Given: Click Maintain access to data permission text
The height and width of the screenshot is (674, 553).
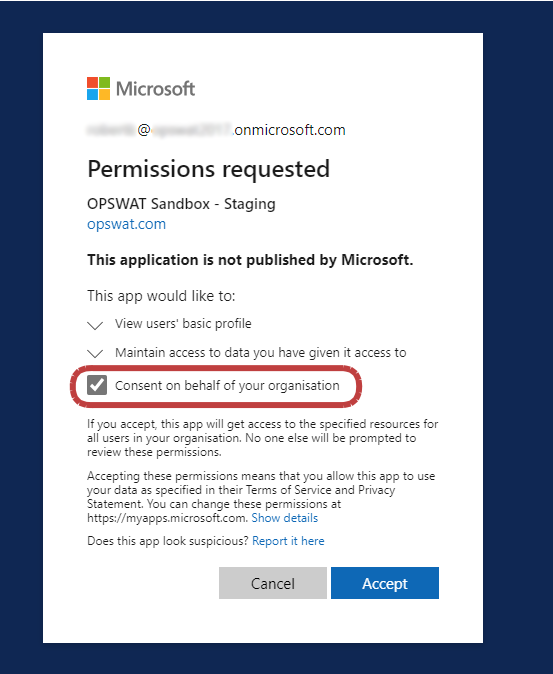Looking at the screenshot, I should click(261, 352).
